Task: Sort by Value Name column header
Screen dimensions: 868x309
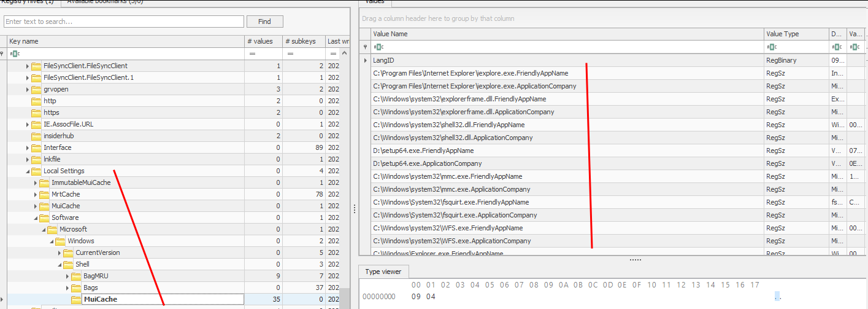Action: (x=567, y=34)
